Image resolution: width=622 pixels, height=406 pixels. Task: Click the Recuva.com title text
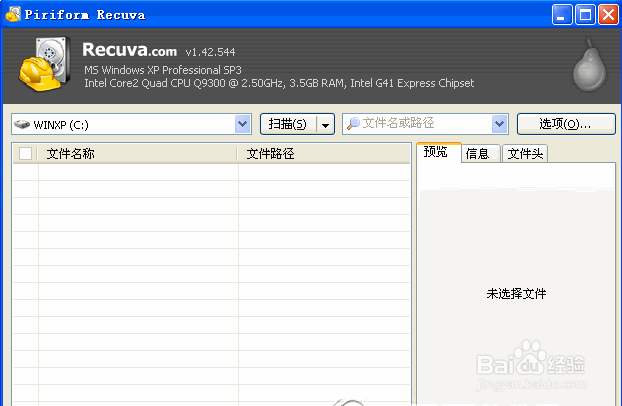(x=129, y=50)
